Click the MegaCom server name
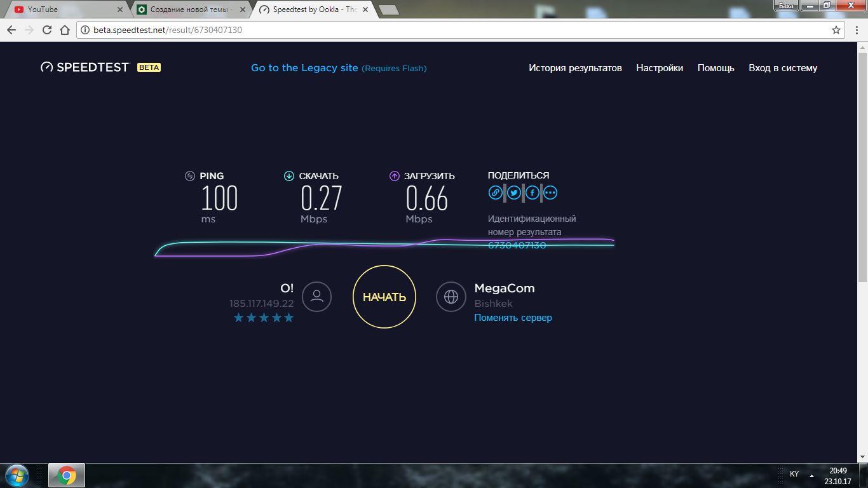 [x=505, y=288]
